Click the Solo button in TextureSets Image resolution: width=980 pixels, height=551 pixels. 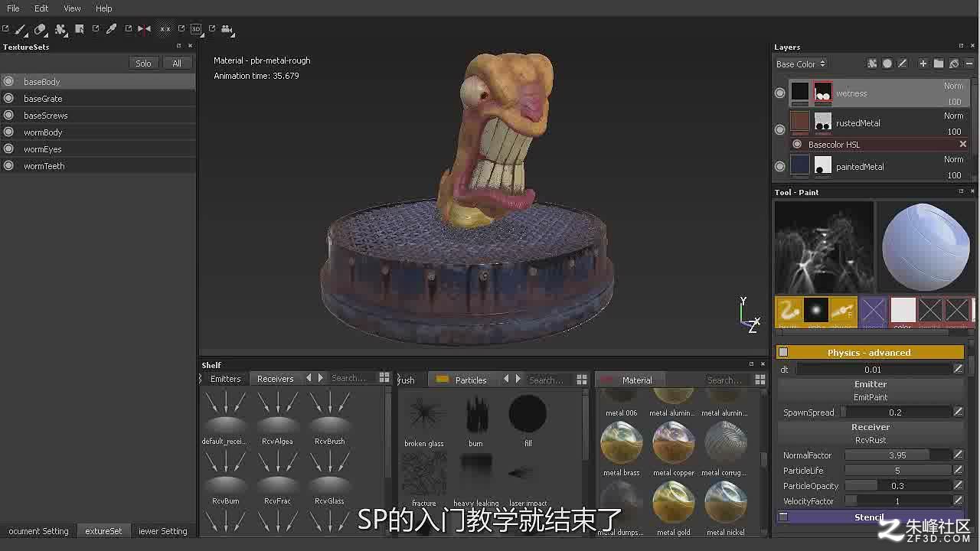click(x=143, y=64)
